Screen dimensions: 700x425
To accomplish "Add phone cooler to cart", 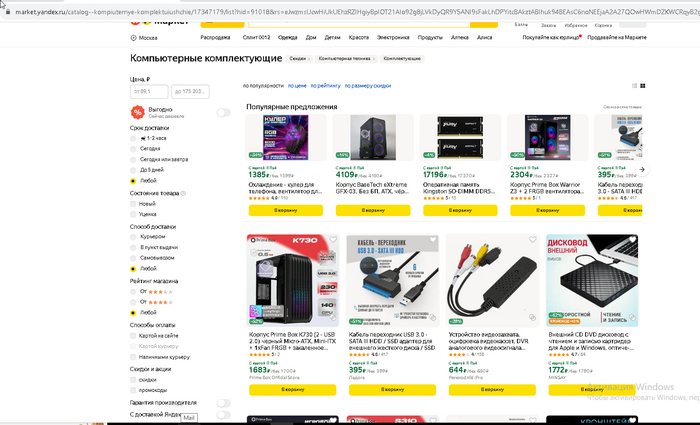I will [286, 210].
